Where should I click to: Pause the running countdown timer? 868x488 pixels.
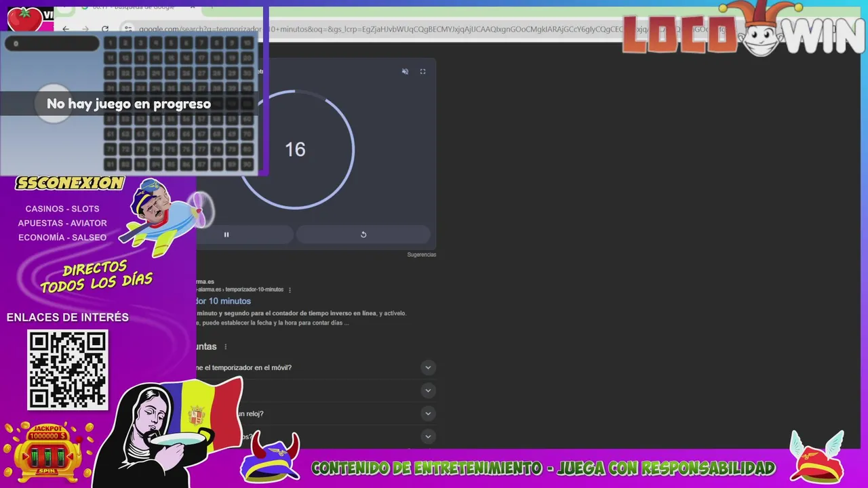click(226, 235)
